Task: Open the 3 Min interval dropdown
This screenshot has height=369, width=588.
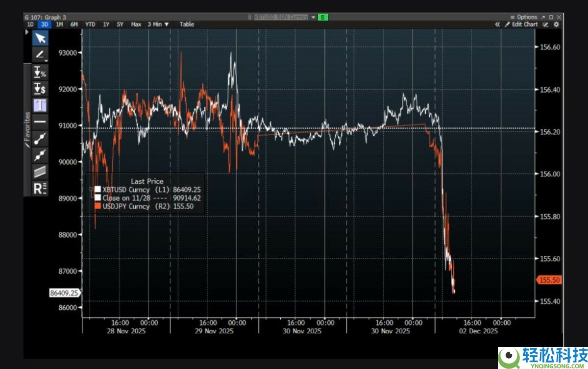Action: click(158, 24)
